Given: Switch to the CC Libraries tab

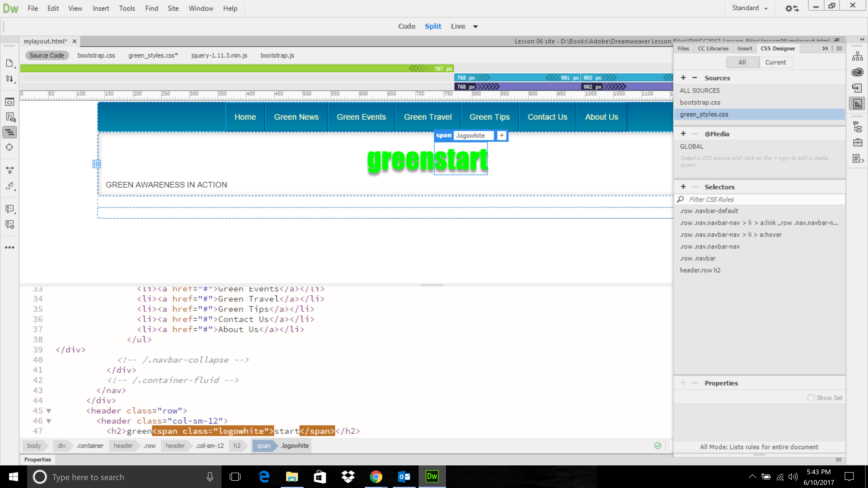Looking at the screenshot, I should pyautogui.click(x=713, y=49).
